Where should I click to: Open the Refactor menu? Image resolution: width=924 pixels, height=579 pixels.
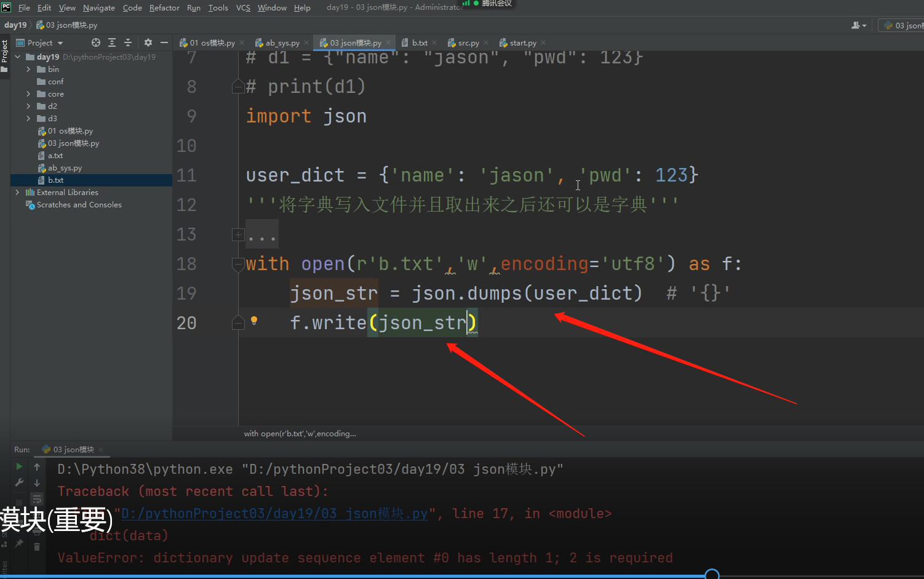[x=164, y=8]
